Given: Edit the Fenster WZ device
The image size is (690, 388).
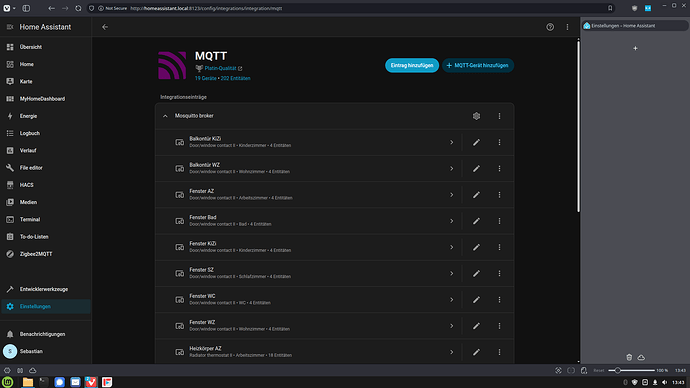Looking at the screenshot, I should pyautogui.click(x=476, y=326).
